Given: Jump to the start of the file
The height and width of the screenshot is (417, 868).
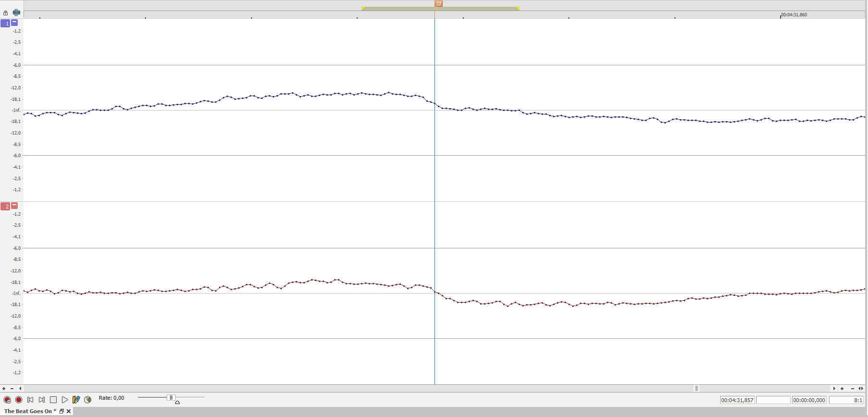Looking at the screenshot, I should pos(30,400).
